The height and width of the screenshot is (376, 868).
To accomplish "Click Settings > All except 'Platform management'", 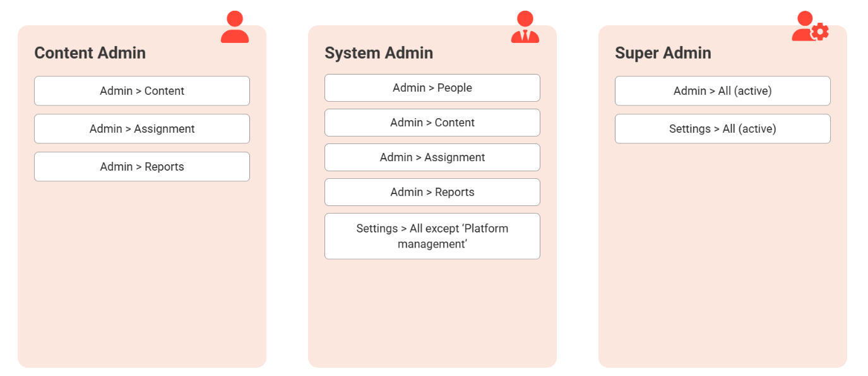I will [432, 236].
